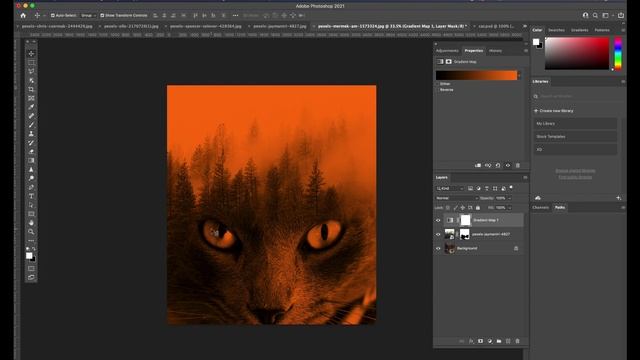Hide the pexels-jaymantri layer
640x360 pixels.
[x=438, y=234]
